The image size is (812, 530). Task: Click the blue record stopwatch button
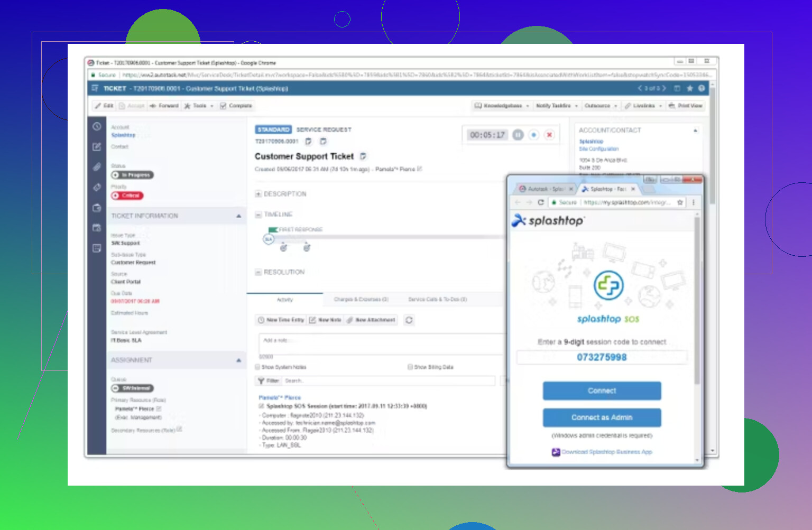coord(534,135)
